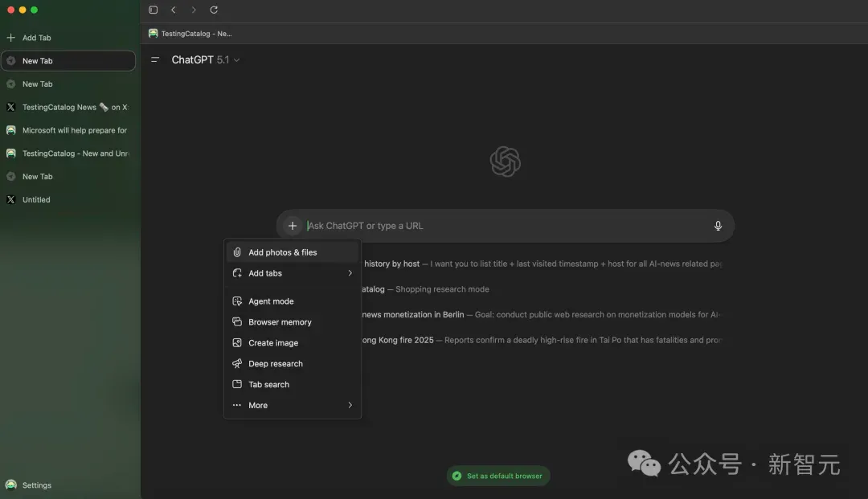Expand the More submenu arrow
Screen dimensions: 868x499
[350, 406]
